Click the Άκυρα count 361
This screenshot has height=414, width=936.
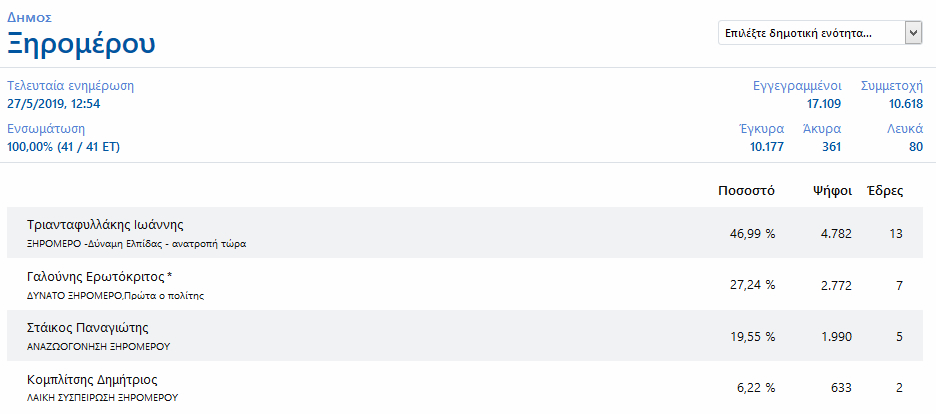pyautogui.click(x=831, y=147)
